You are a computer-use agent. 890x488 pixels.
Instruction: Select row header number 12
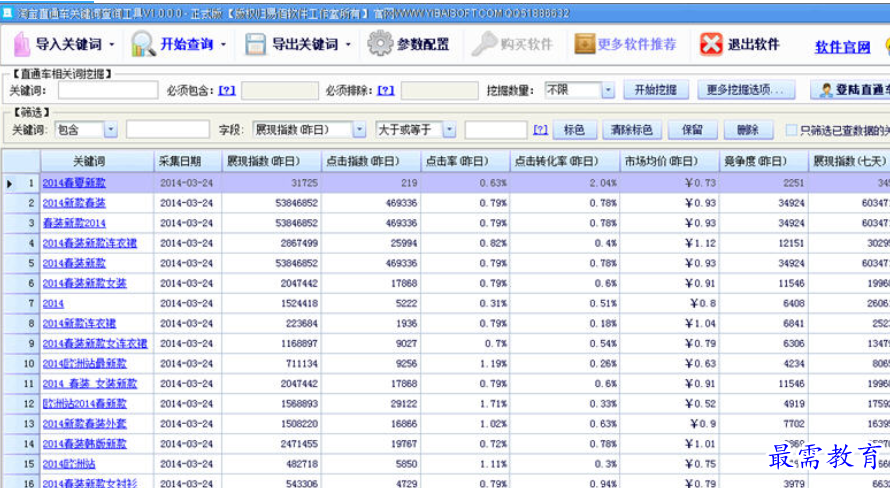22,403
